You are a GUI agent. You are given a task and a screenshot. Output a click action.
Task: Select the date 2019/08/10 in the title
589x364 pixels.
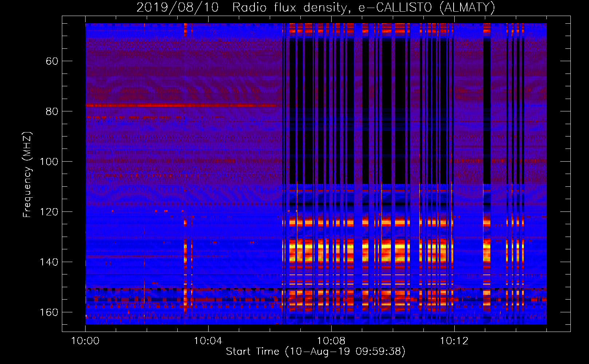point(177,7)
